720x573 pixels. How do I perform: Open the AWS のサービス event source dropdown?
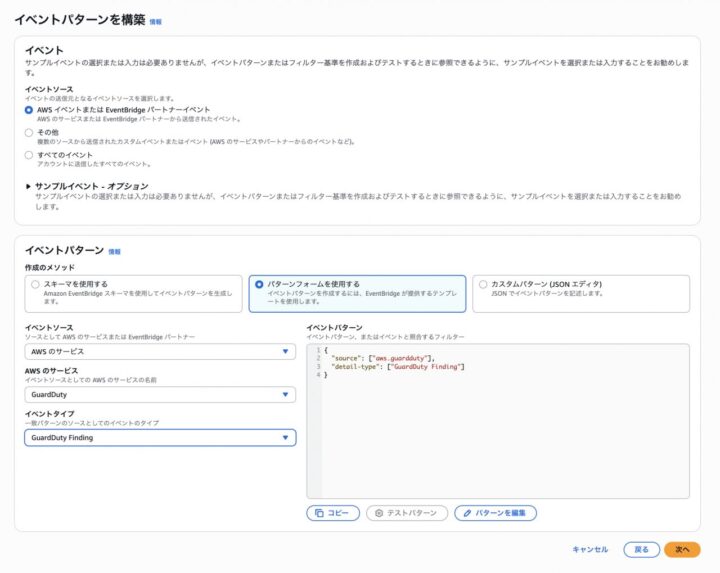[160, 352]
